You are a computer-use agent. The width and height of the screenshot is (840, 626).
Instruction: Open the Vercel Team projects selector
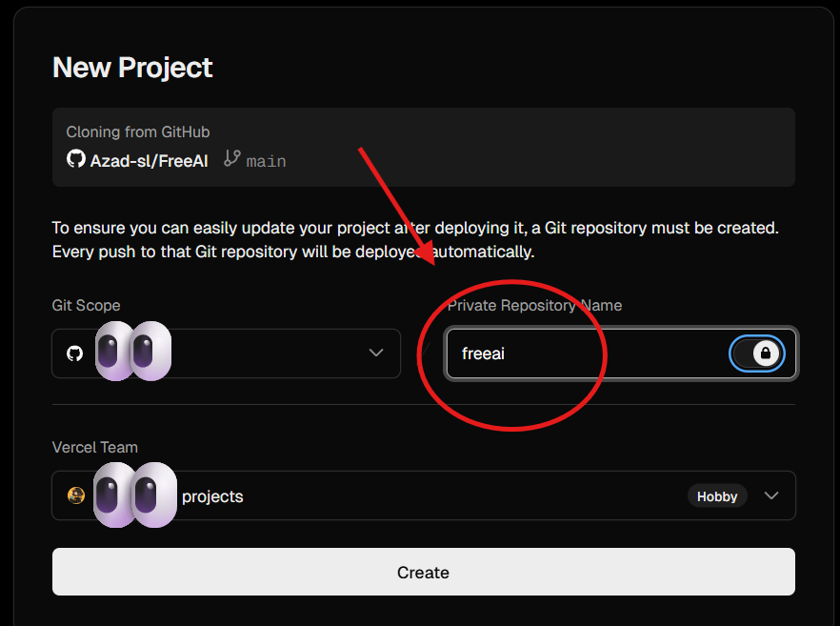point(423,495)
